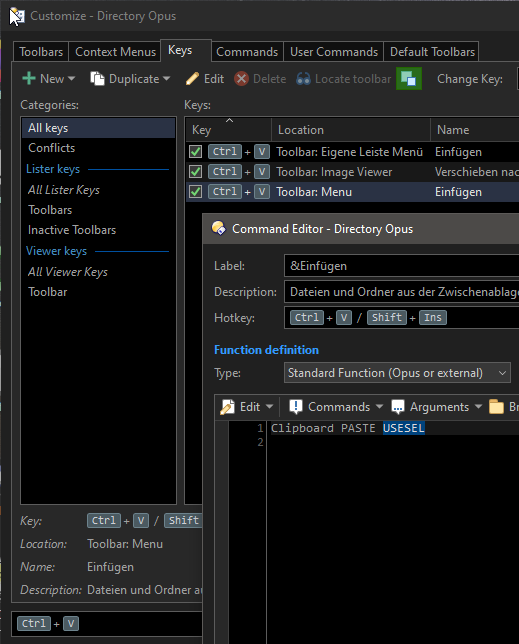
Task: Click the Commands exclamation bubble icon
Action: [x=296, y=407]
